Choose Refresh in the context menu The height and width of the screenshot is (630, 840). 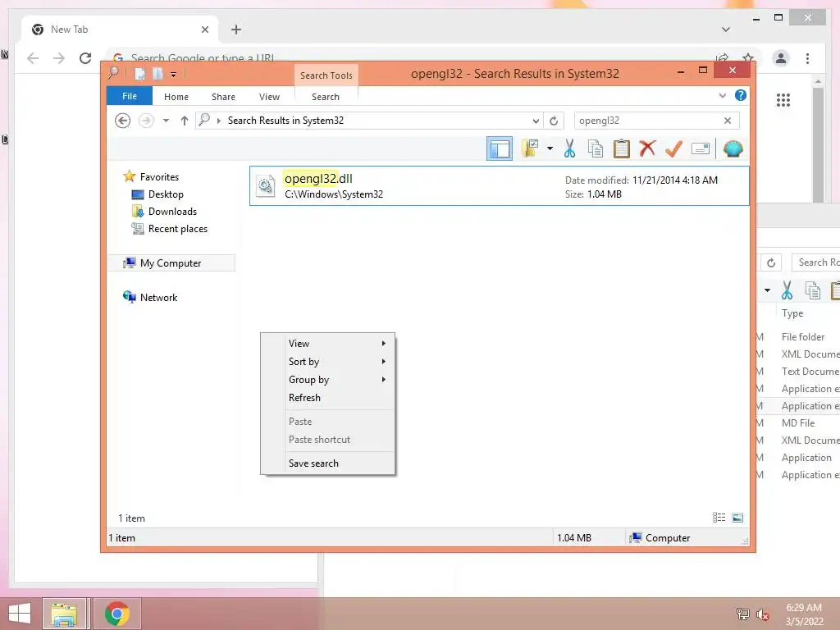pyautogui.click(x=328, y=398)
